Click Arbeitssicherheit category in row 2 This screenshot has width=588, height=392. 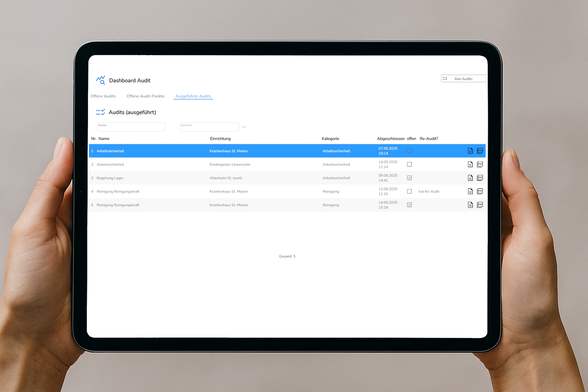[x=336, y=164]
